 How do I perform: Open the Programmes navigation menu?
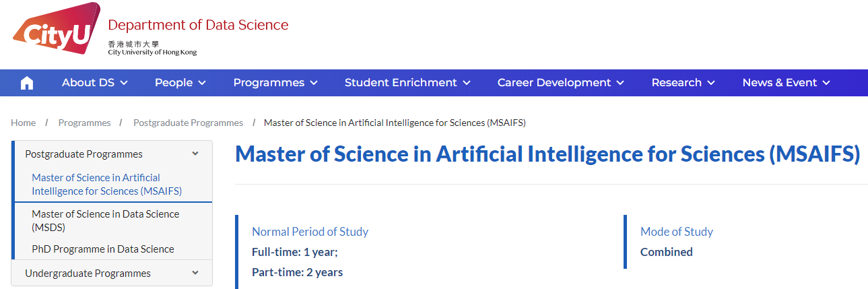[x=275, y=83]
